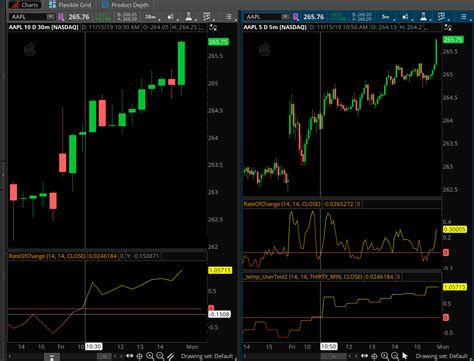Click the share speaker icon in right toolbar
Viewport: 474px width, 361px height.
pyautogui.click(x=405, y=17)
